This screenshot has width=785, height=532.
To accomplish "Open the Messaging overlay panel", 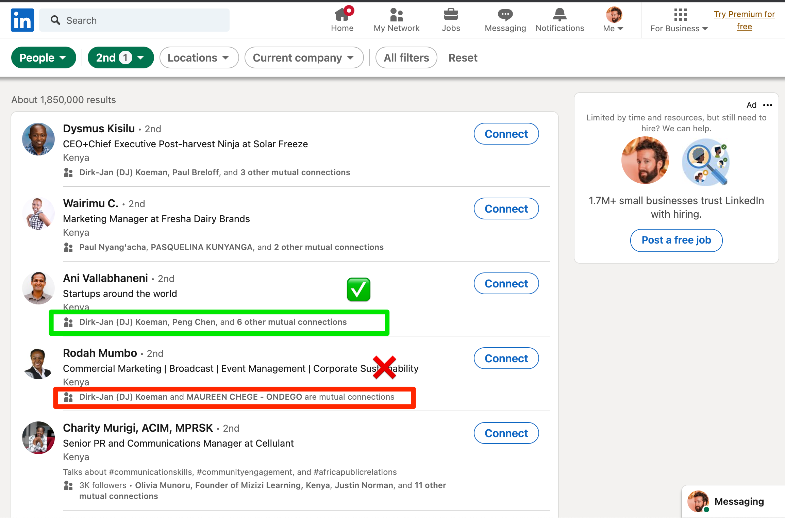I will click(733, 501).
